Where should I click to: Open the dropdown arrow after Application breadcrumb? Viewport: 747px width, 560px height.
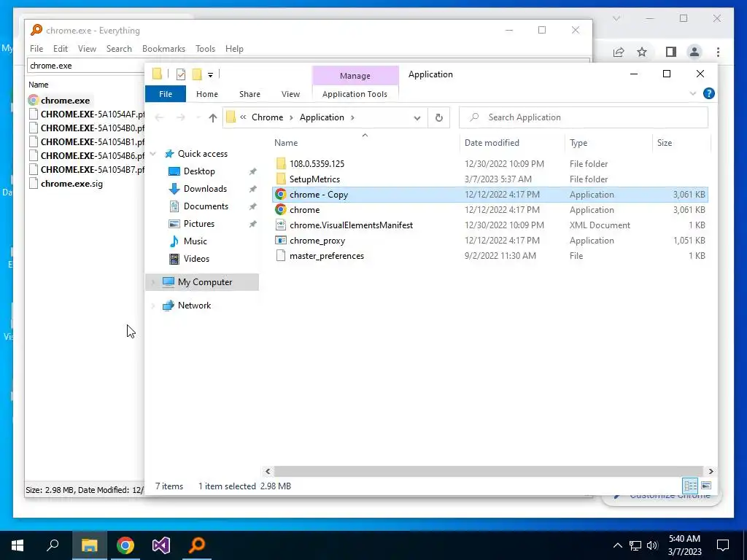coord(352,117)
